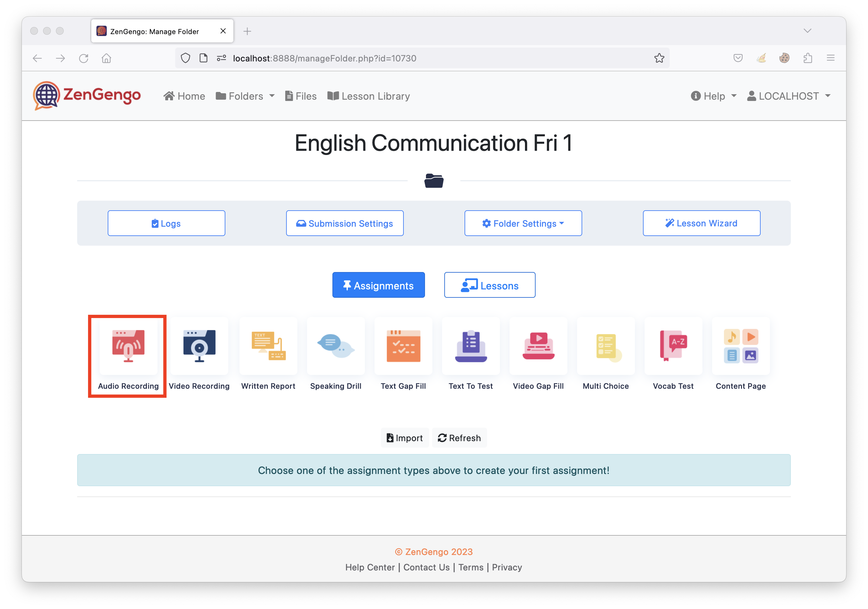
Task: Choose the Video Recording assignment type
Action: coord(199,346)
